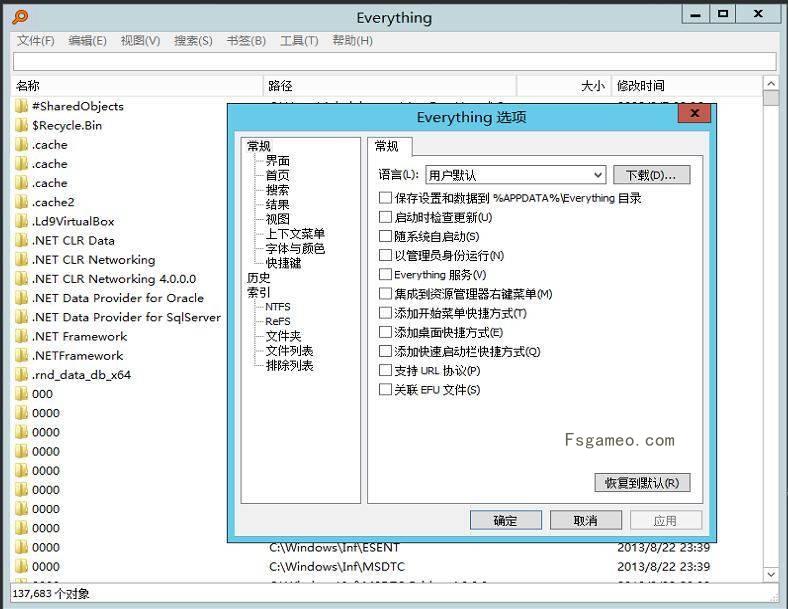Screen dimensions: 788x609
Task: Toggle check for updates on startup
Action: click(x=385, y=217)
